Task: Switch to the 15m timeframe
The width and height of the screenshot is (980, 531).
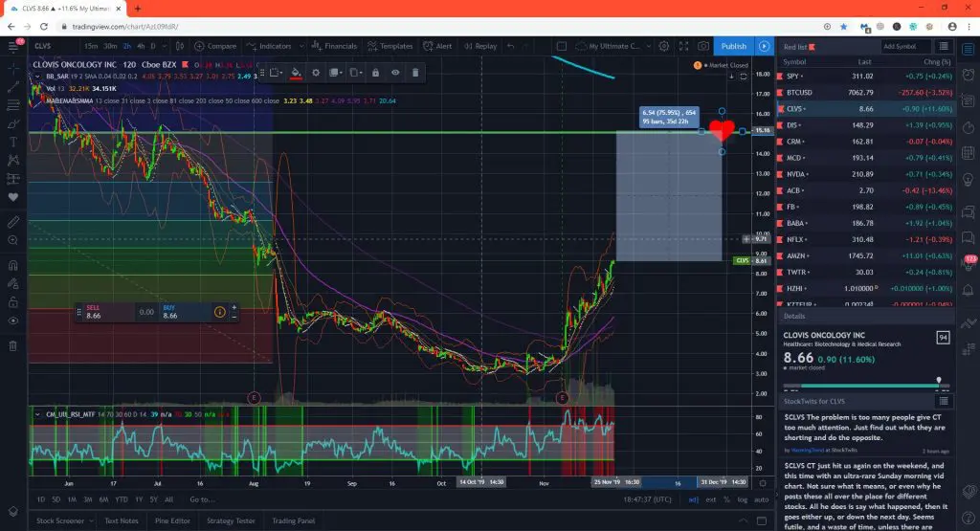Action: coord(91,46)
